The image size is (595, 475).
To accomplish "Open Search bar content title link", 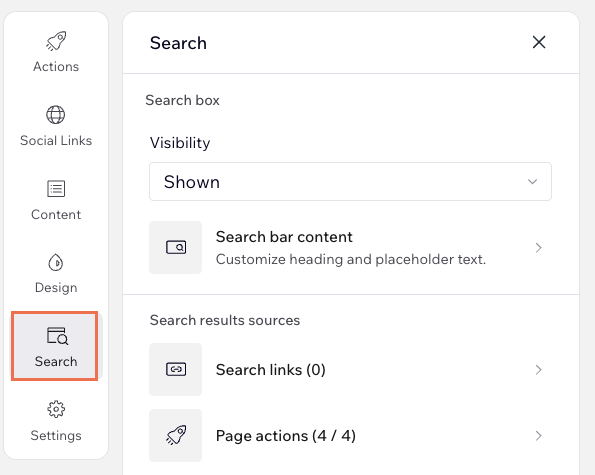I will click(284, 237).
